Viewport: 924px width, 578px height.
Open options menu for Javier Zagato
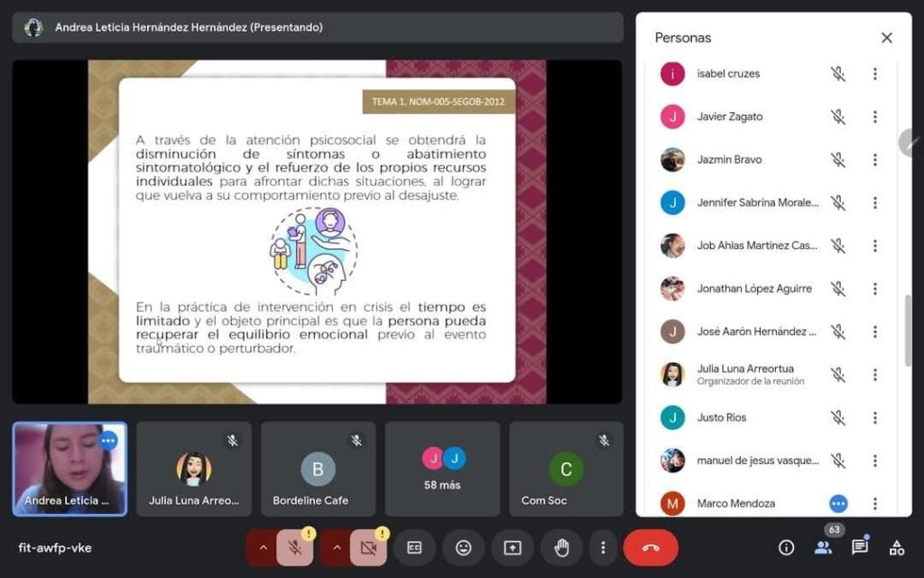[874, 117]
